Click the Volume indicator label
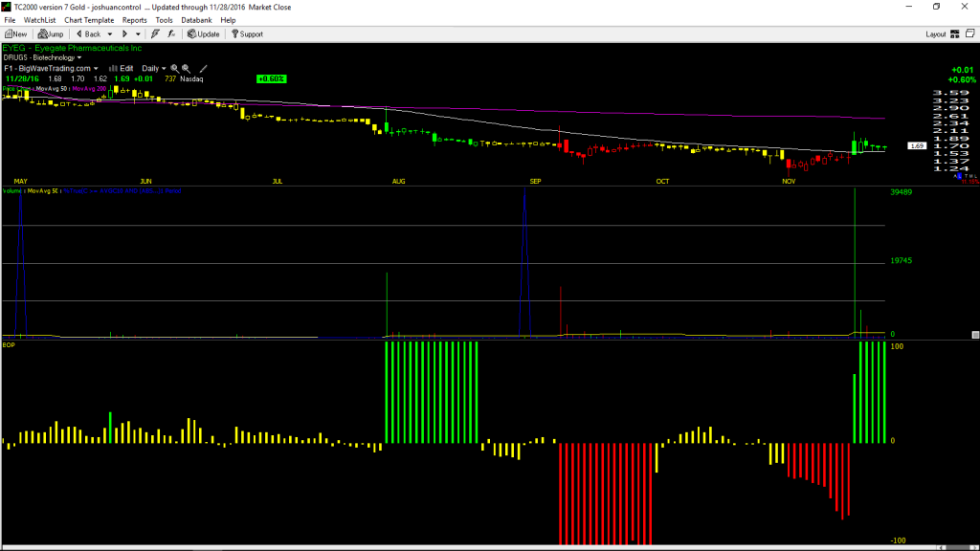 (11, 190)
